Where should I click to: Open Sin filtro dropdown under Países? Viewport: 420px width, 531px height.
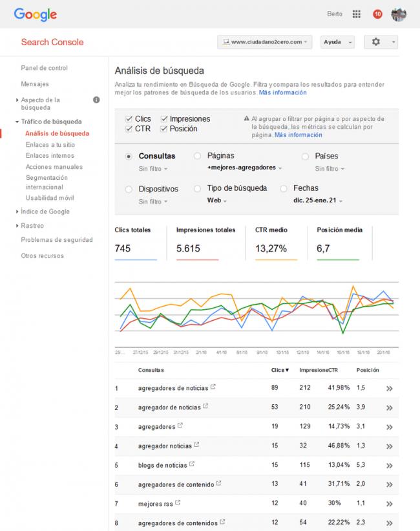coord(330,169)
